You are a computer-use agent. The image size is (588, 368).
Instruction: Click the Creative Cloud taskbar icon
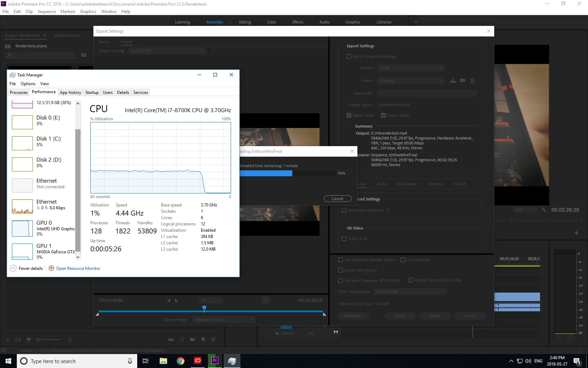point(198,361)
